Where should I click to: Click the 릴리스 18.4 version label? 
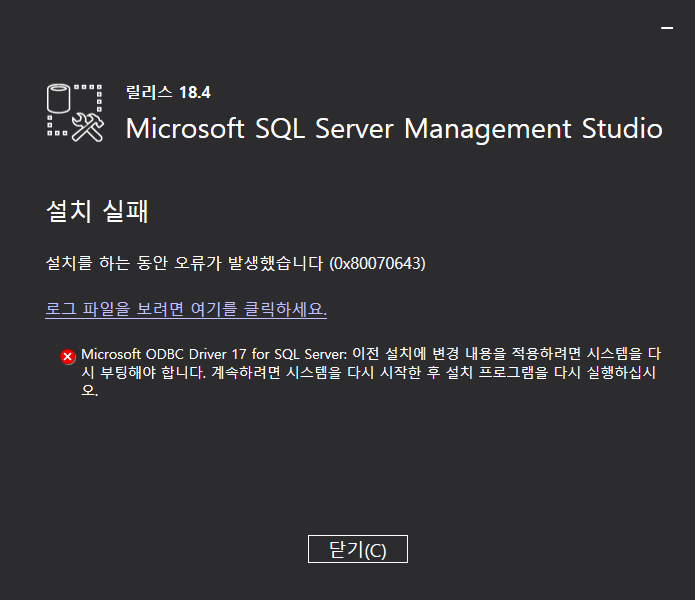pyautogui.click(x=168, y=92)
